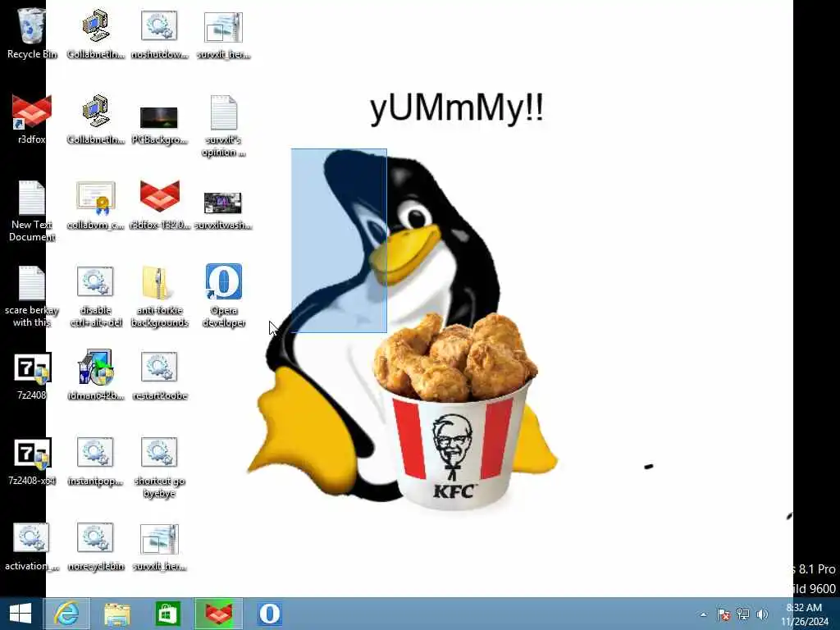Click the idman642b... installer icon
This screenshot has height=630, width=840.
coord(95,374)
